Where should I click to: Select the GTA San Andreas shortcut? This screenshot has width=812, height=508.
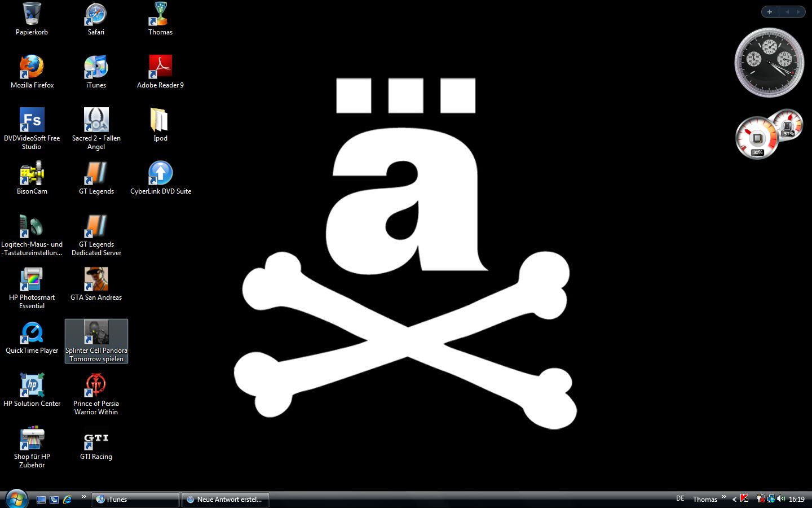coord(96,284)
